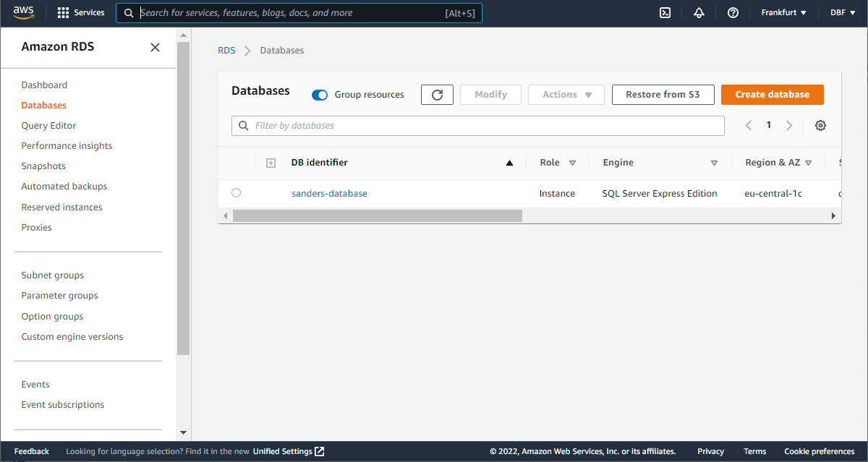The image size is (868, 462).
Task: Open the DBF account dropdown
Action: 841,12
